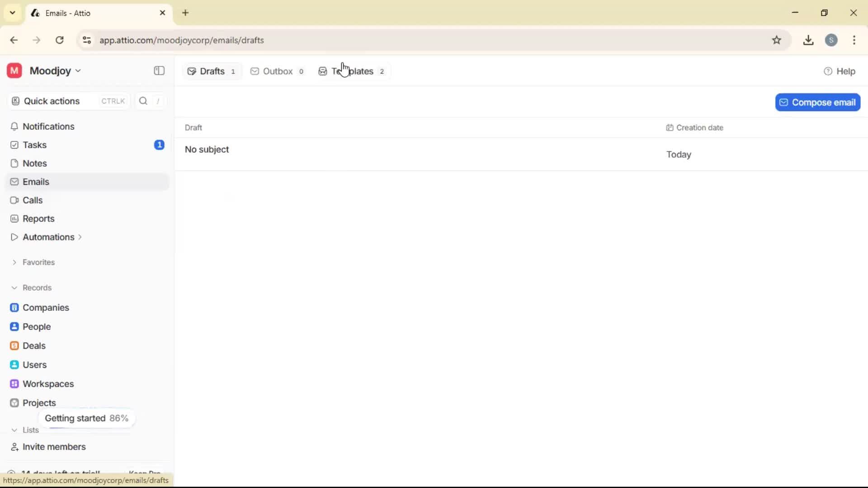Open the Reports section
The width and height of the screenshot is (868, 488).
pyautogui.click(x=38, y=218)
